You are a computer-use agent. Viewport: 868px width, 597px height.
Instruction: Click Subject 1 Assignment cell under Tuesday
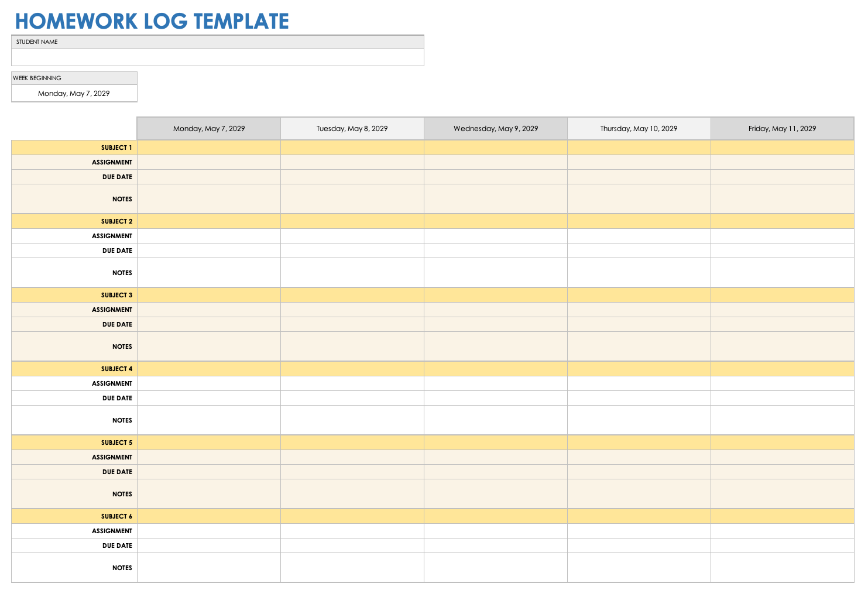tap(352, 162)
